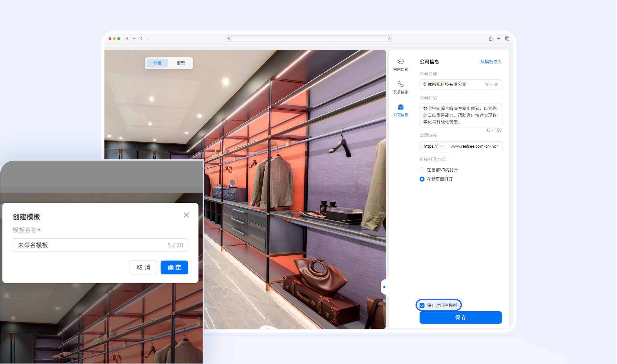This screenshot has width=617, height=364.
Task: Go forward with the browser forward arrow
Action: point(149,39)
